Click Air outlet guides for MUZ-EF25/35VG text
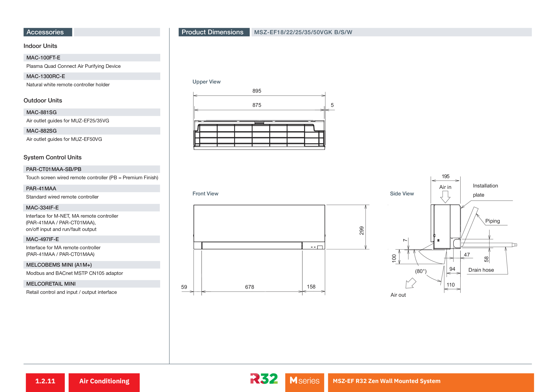The width and height of the screenshot is (555, 392). coord(68,120)
